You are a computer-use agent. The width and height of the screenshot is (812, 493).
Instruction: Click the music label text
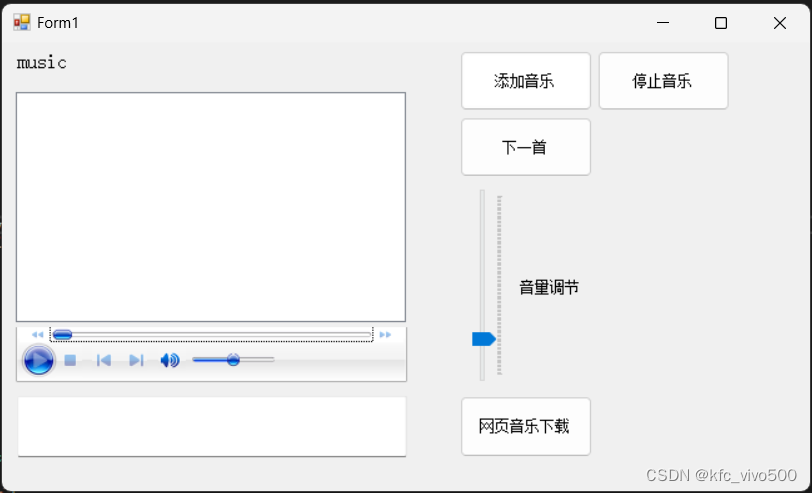[41, 63]
